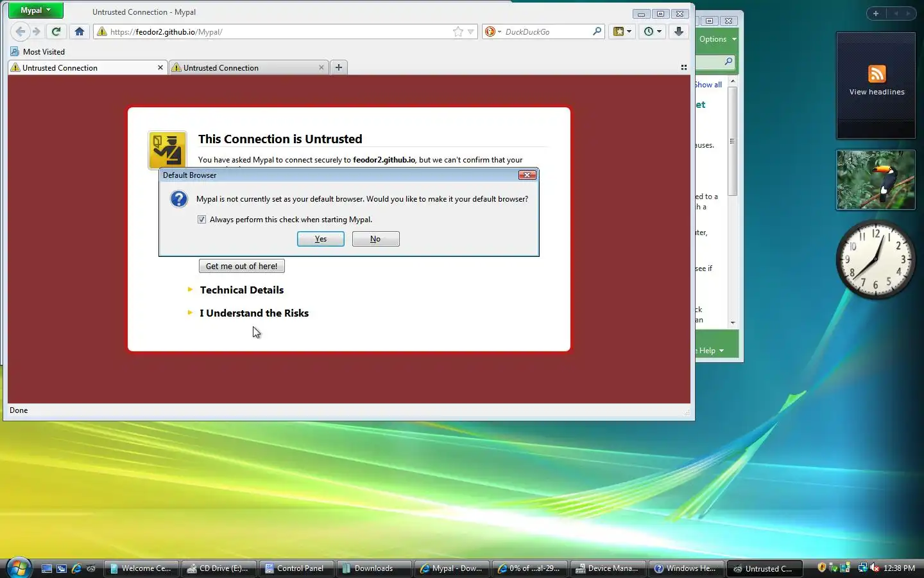Toggle 'Always perform this check' checkbox
The image size is (924, 578).
pyautogui.click(x=201, y=220)
